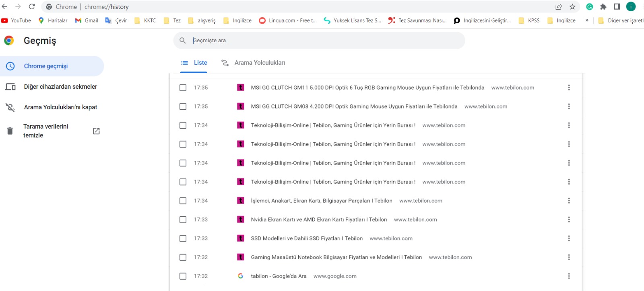Open the Extensions puzzle icon

tap(603, 7)
